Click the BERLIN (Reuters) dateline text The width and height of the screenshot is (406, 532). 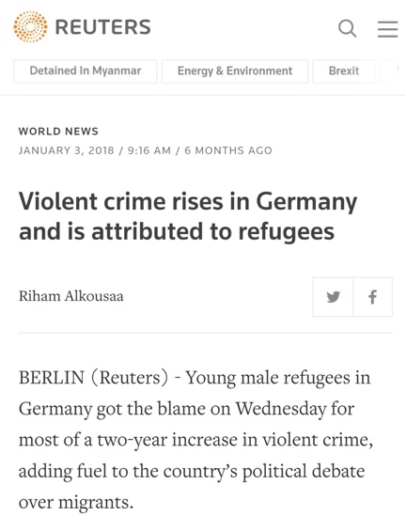tap(94, 378)
